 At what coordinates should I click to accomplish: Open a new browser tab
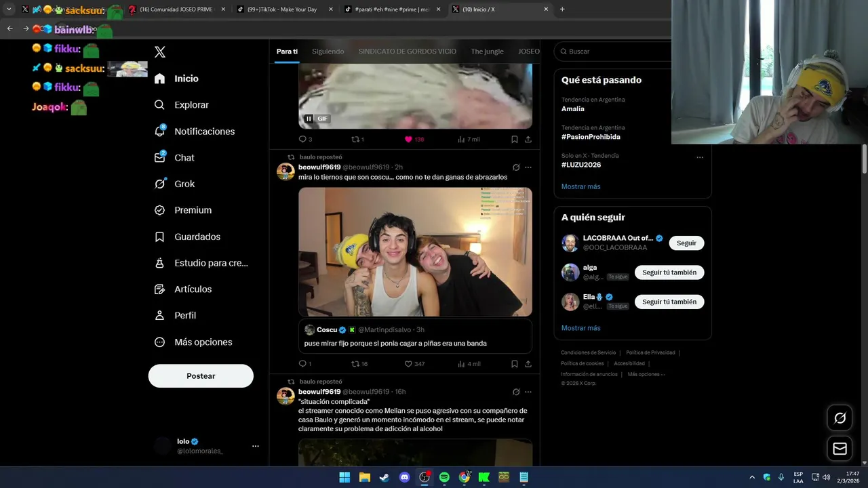(x=562, y=9)
